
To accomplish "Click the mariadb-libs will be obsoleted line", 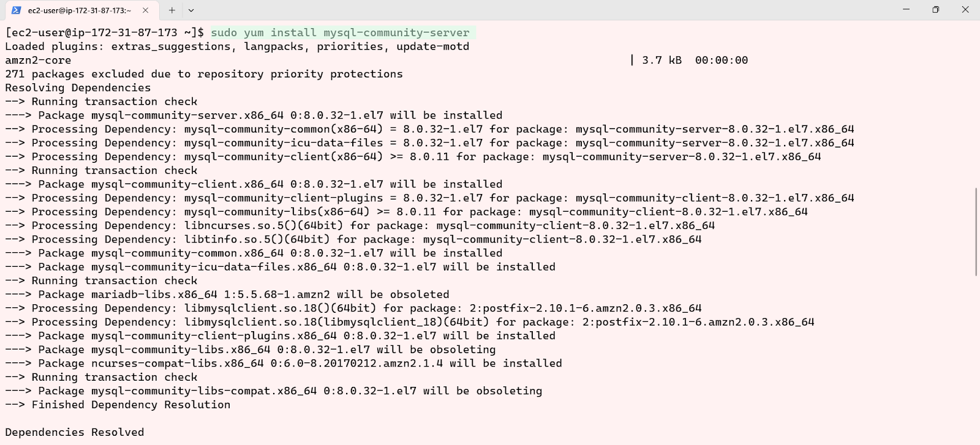I will [227, 294].
